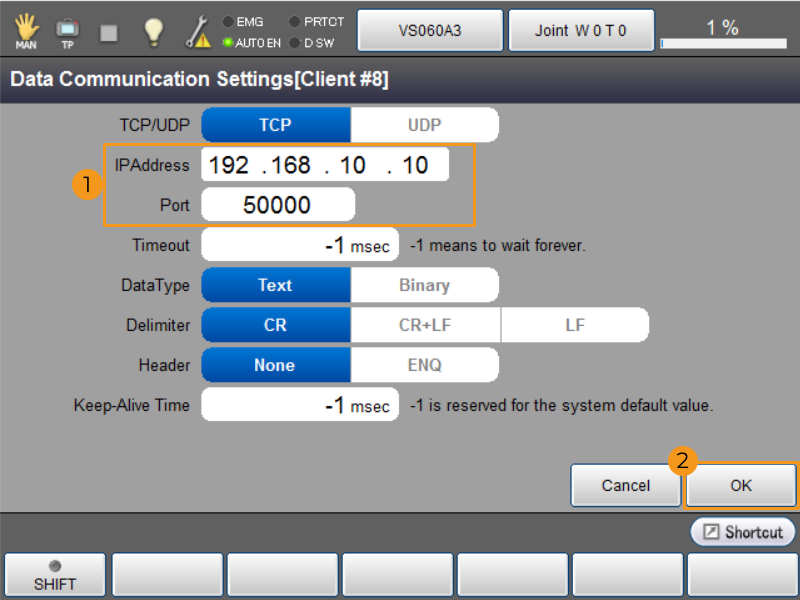Confirm settings with OK
Screen dimensions: 800x600
tap(741, 485)
